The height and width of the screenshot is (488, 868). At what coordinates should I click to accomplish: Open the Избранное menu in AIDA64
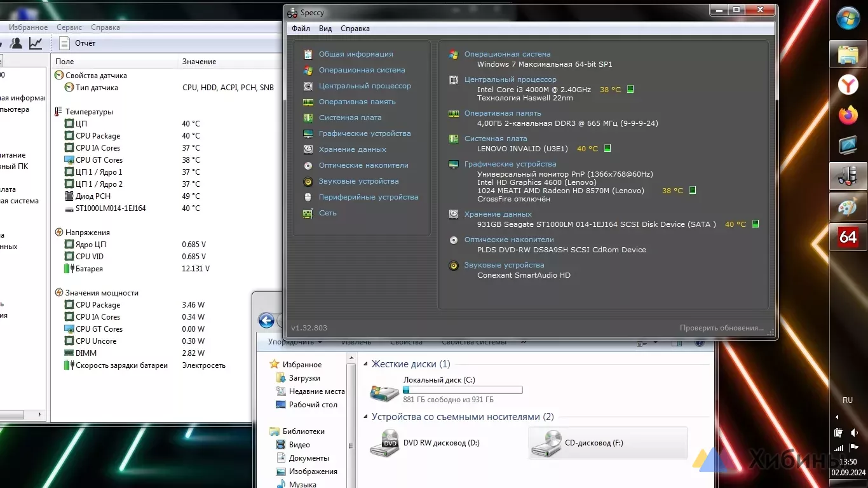(29, 27)
